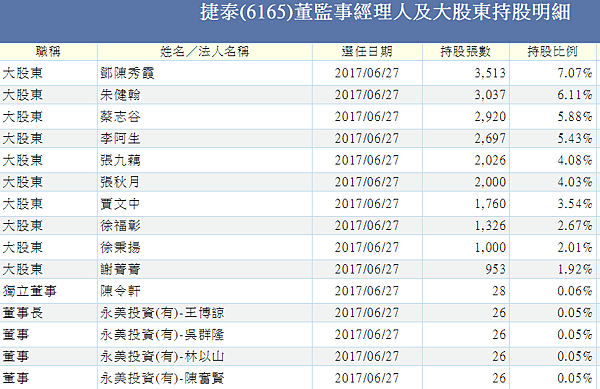This screenshot has width=600, height=389.
Task: Click percentage 7.07%
Action: pyautogui.click(x=575, y=73)
